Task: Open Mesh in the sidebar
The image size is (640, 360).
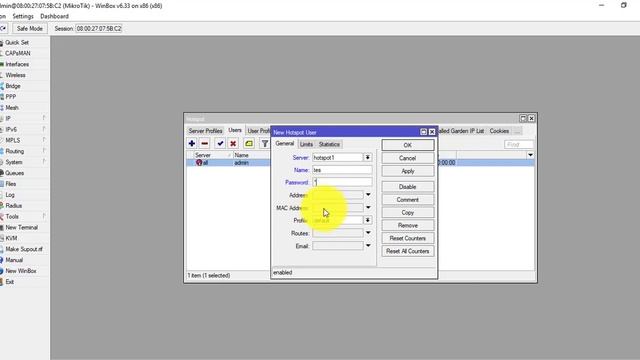Action: [12, 108]
